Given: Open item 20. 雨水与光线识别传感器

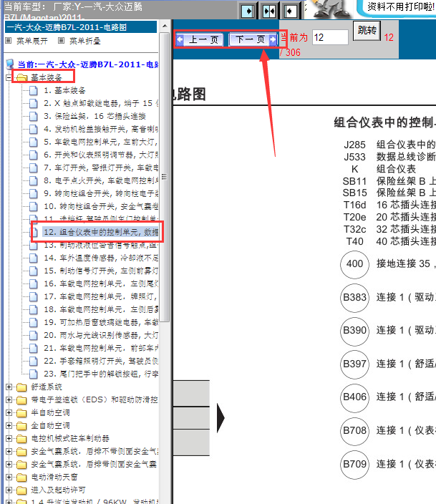Looking at the screenshot, I should click(101, 335).
